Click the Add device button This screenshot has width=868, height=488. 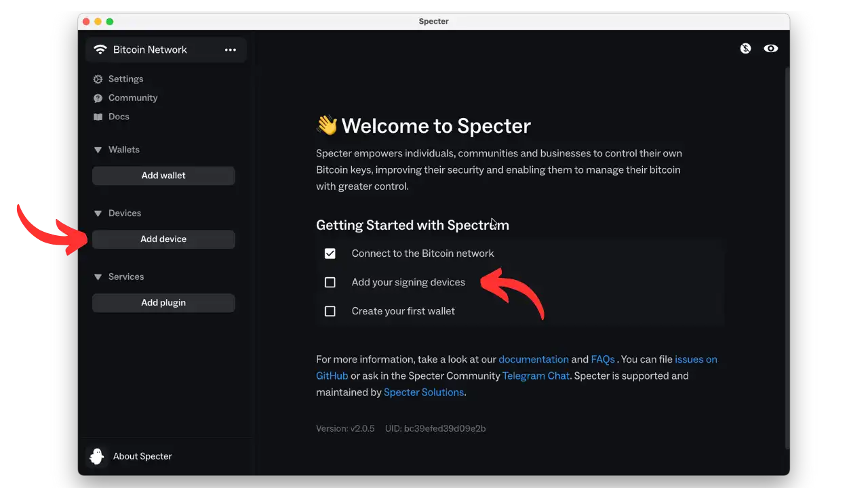(163, 239)
